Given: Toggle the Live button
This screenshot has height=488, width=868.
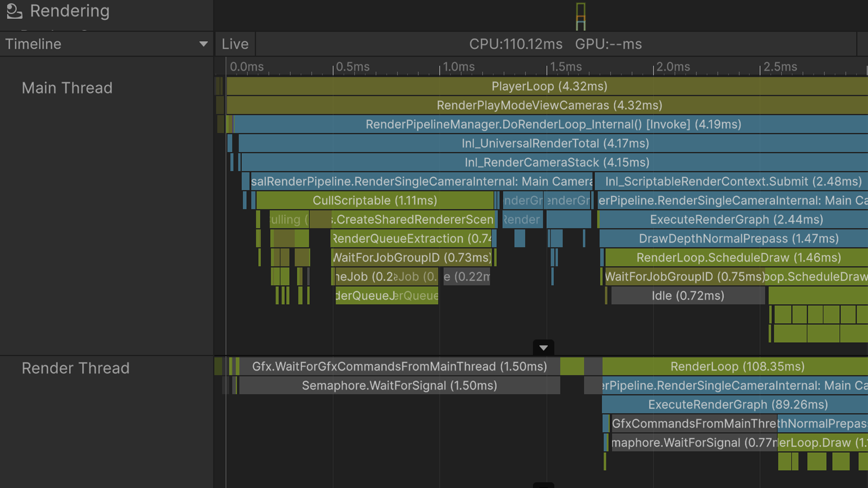Looking at the screenshot, I should (235, 44).
